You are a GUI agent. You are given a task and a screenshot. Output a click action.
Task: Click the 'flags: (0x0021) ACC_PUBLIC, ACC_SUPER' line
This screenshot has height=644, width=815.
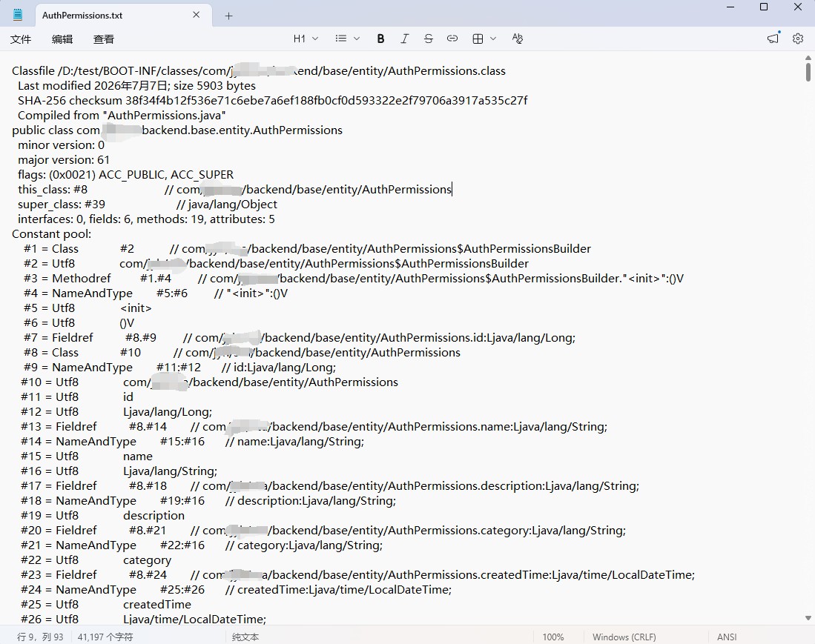[126, 174]
